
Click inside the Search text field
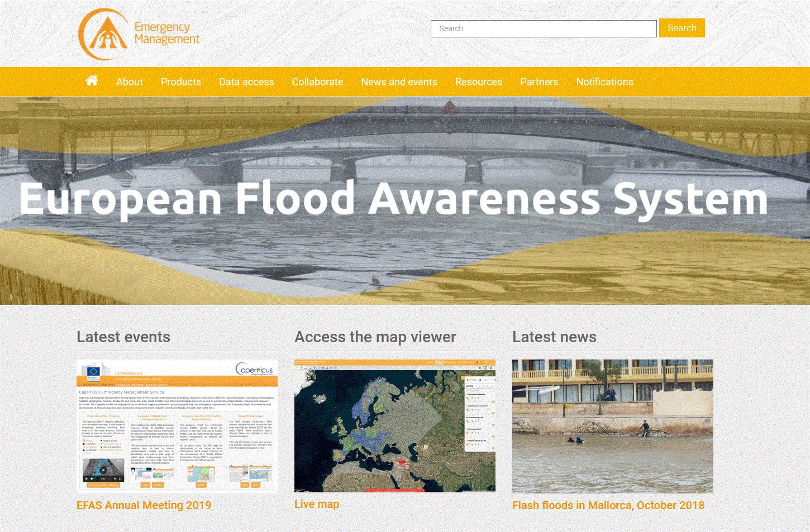[x=544, y=28]
